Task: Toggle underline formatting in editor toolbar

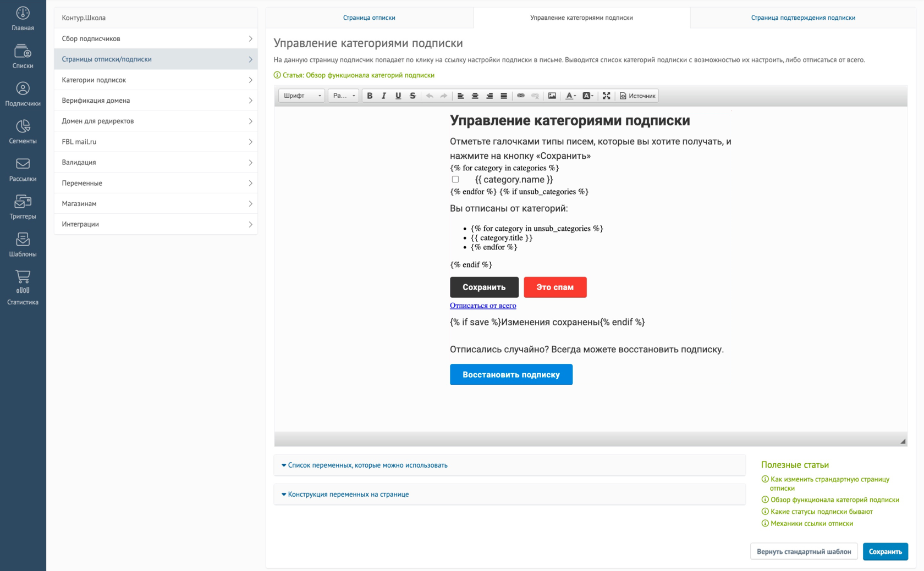Action: (x=398, y=96)
